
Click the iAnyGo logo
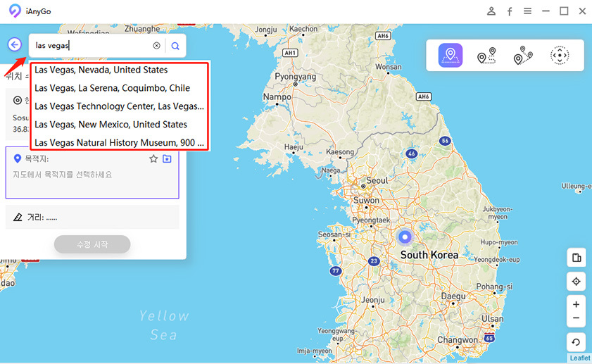(15, 11)
